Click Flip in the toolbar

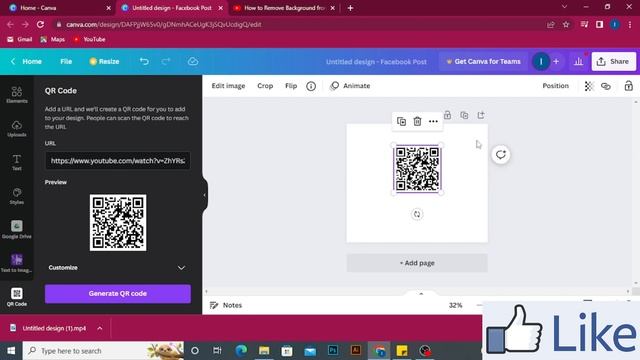coord(291,86)
